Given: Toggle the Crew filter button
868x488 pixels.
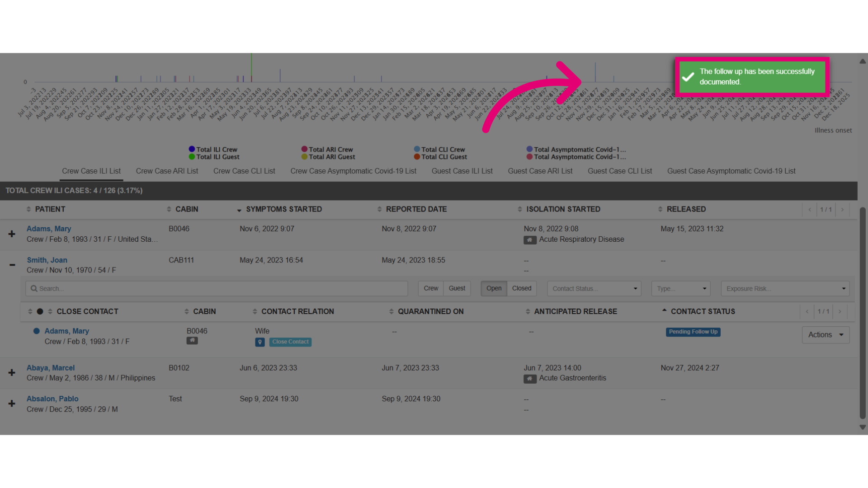Looking at the screenshot, I should [431, 289].
